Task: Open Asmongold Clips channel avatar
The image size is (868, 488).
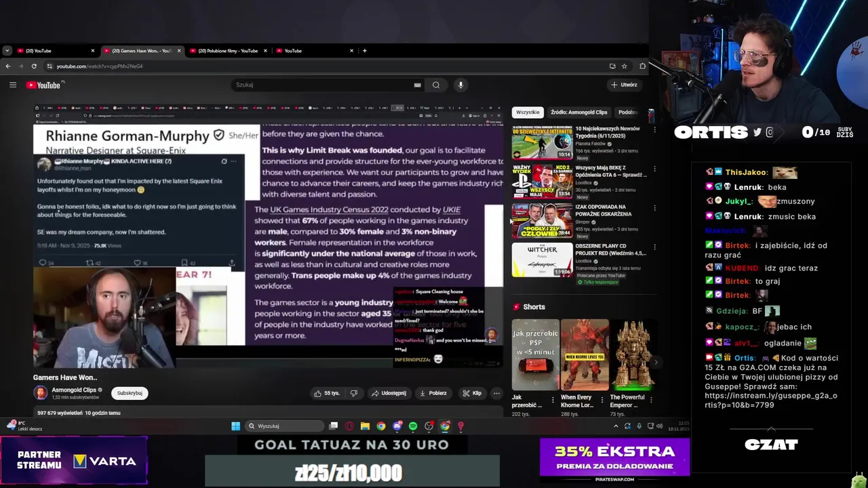Action: (41, 393)
